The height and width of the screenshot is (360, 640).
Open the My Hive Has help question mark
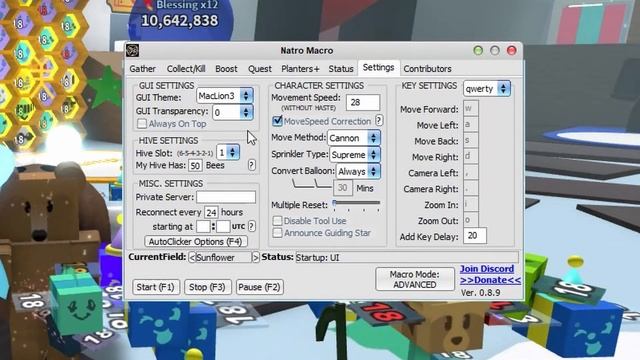251,165
